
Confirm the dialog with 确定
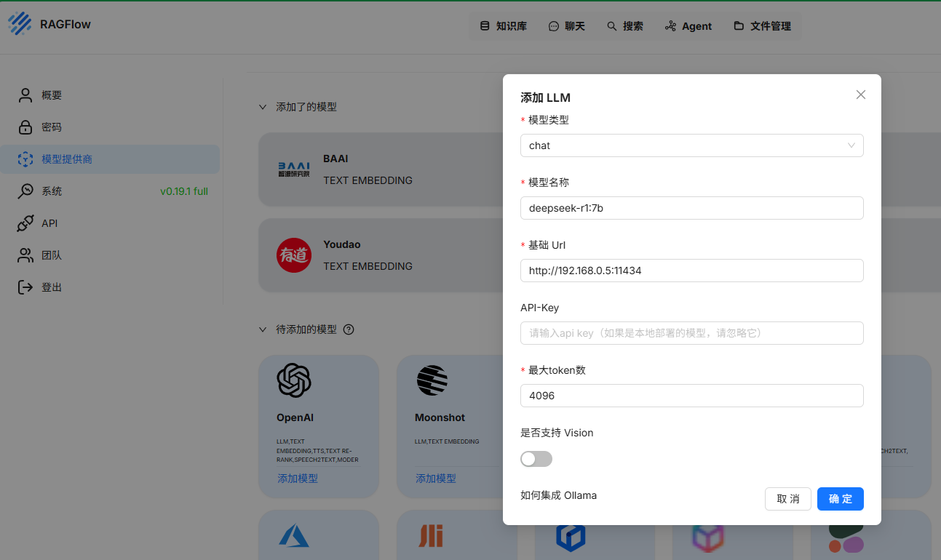point(840,499)
